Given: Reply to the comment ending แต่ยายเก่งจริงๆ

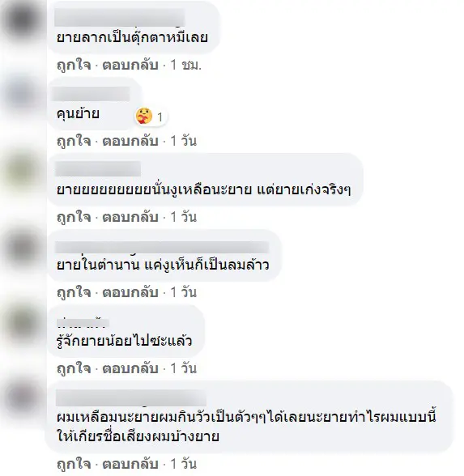Looking at the screenshot, I should click(130, 217).
